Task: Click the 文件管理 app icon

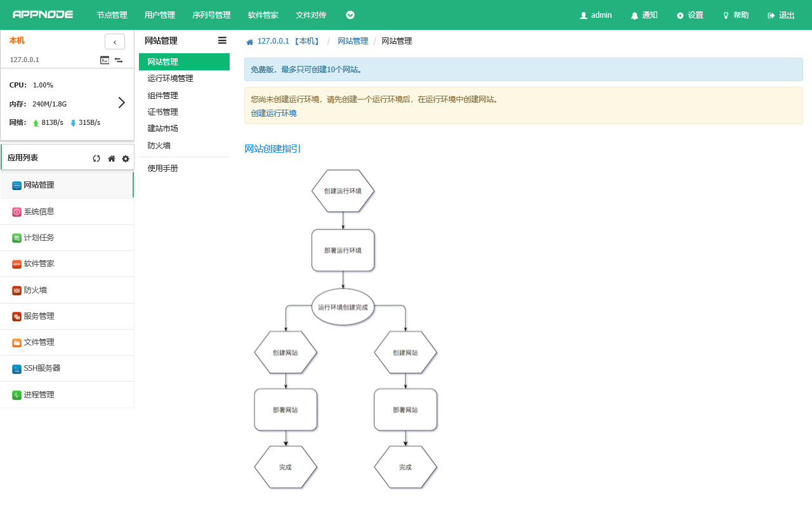Action: [x=16, y=343]
